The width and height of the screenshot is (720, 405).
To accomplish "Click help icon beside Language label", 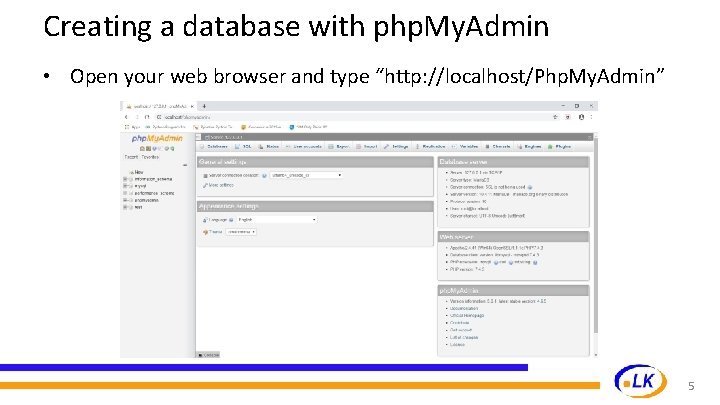I will point(231,220).
